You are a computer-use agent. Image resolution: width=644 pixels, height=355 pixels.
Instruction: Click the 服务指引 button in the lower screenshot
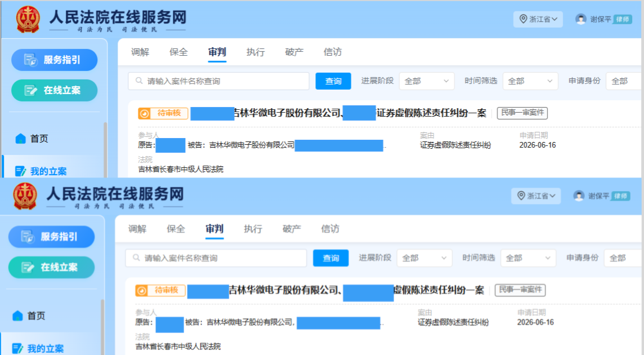tap(51, 237)
